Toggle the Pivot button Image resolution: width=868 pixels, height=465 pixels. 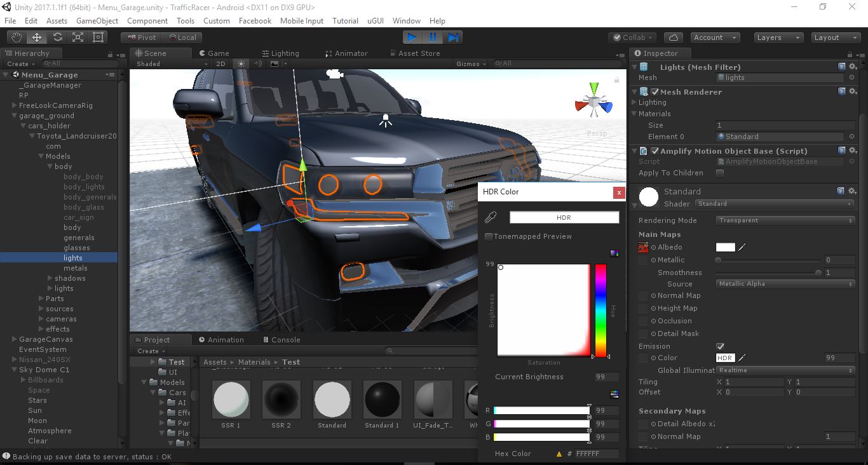[141, 37]
